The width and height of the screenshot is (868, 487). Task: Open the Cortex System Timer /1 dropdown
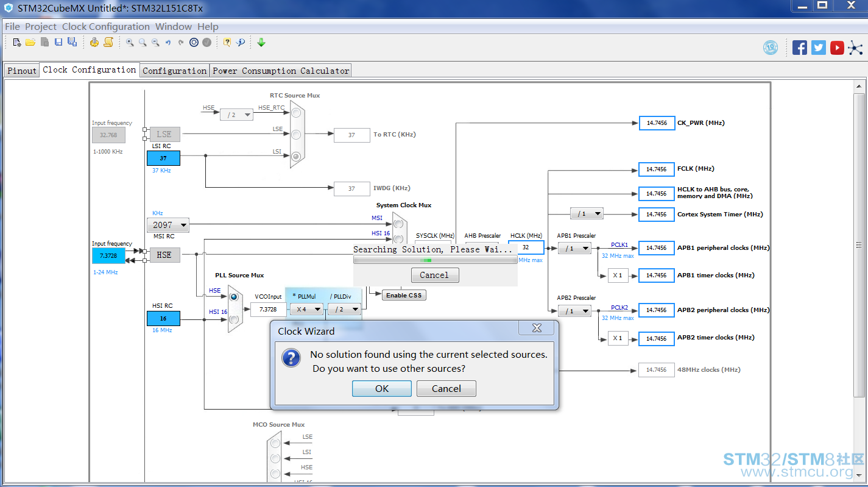(587, 213)
